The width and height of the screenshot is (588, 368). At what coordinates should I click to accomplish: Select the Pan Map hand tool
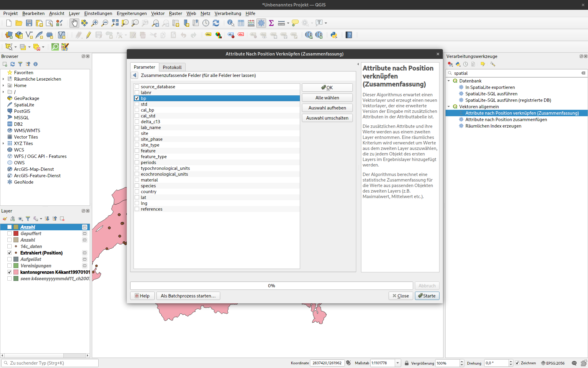tap(74, 23)
